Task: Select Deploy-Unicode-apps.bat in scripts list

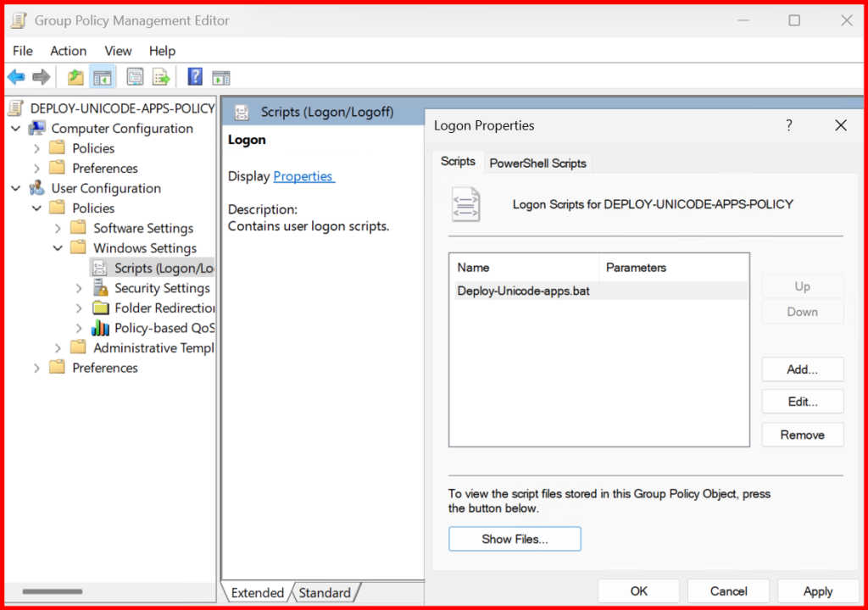Action: coord(523,291)
